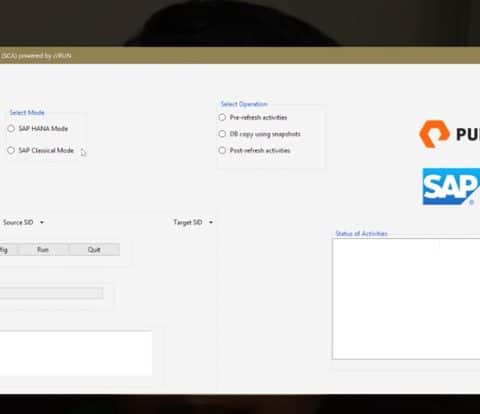Choose SAP Classical Mode option
480x414 pixels.
11,150
